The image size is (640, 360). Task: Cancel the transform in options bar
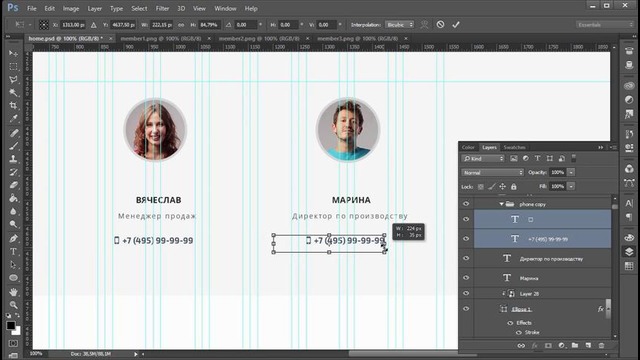tap(440, 24)
